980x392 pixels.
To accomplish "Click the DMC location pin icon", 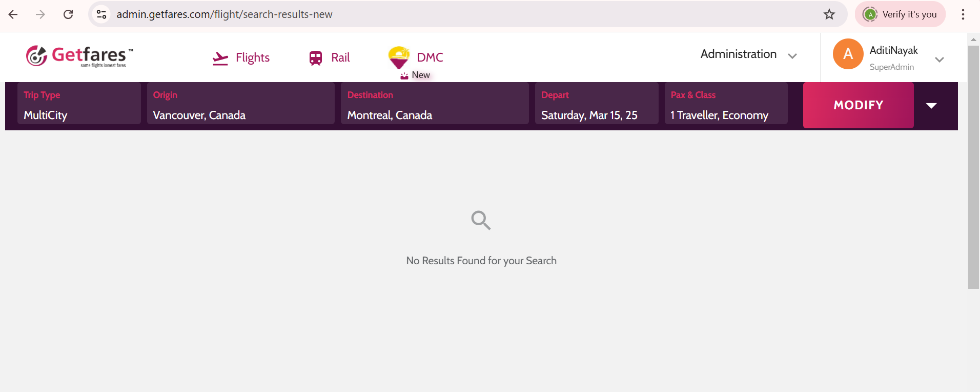I will pyautogui.click(x=399, y=57).
